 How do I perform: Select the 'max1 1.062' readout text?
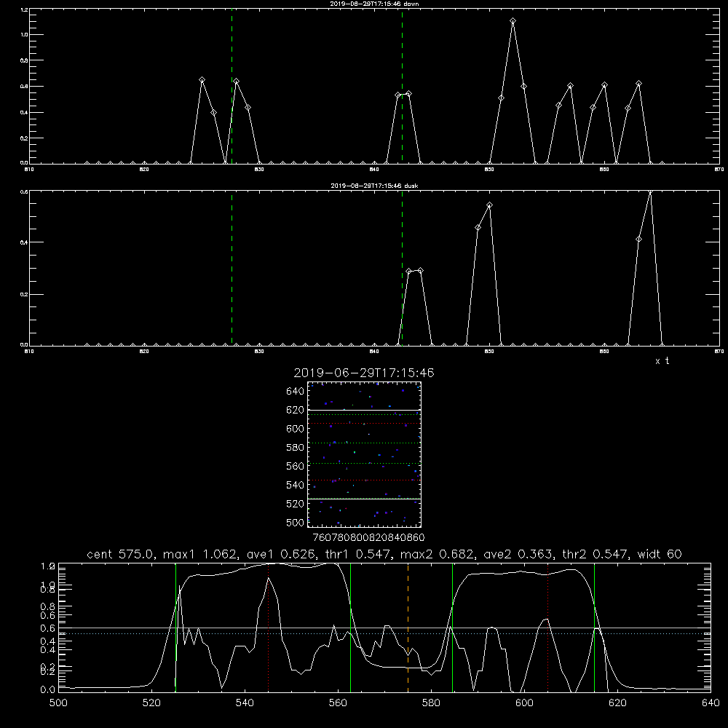point(201,554)
